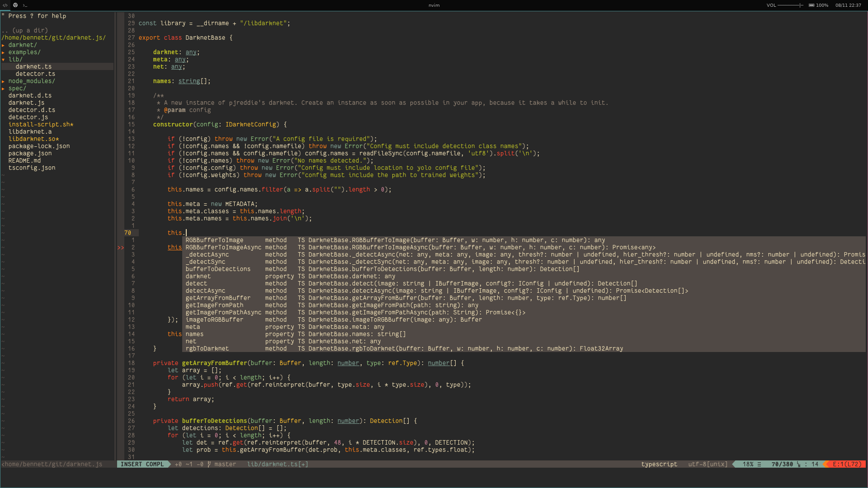Choose _detectSync completion entry
Screen dimensions: 868x488
tap(524, 262)
